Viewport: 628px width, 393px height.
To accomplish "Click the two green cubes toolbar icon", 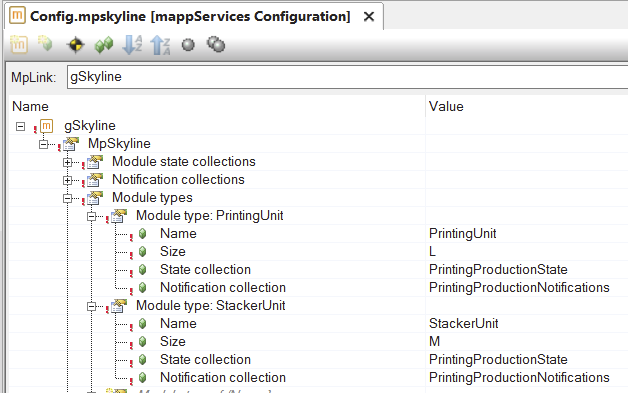I will point(104,45).
